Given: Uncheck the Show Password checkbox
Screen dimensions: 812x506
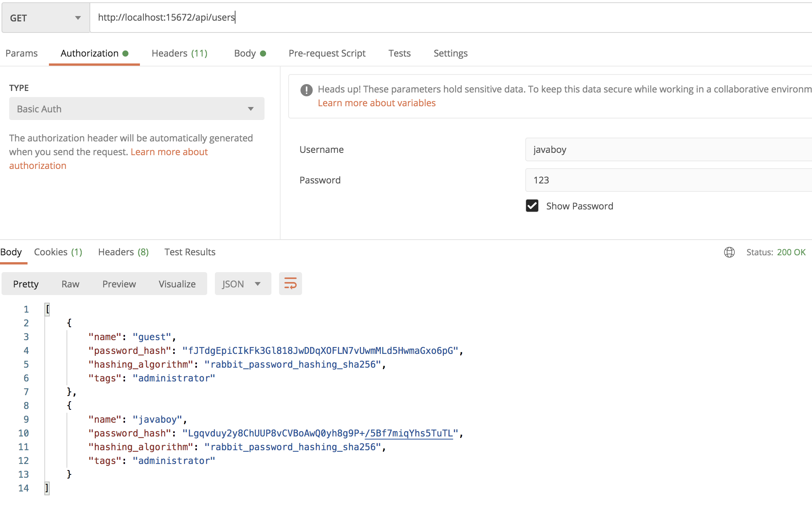Looking at the screenshot, I should pos(532,206).
